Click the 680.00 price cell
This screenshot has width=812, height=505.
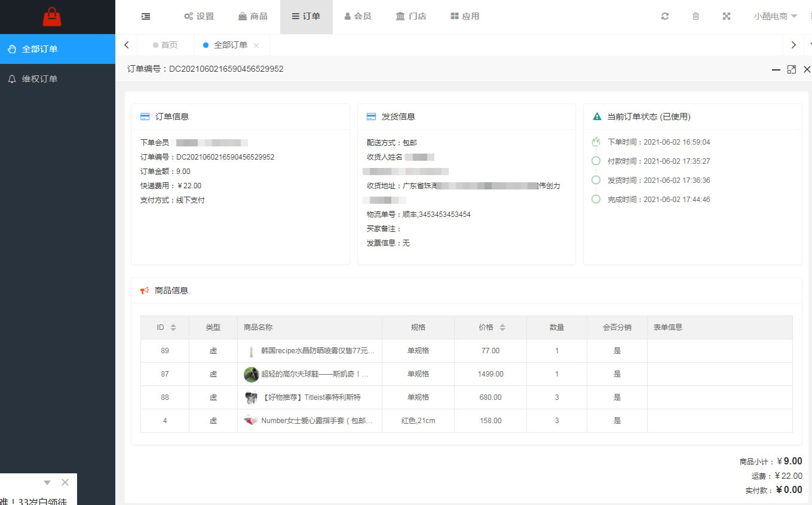pyautogui.click(x=491, y=397)
